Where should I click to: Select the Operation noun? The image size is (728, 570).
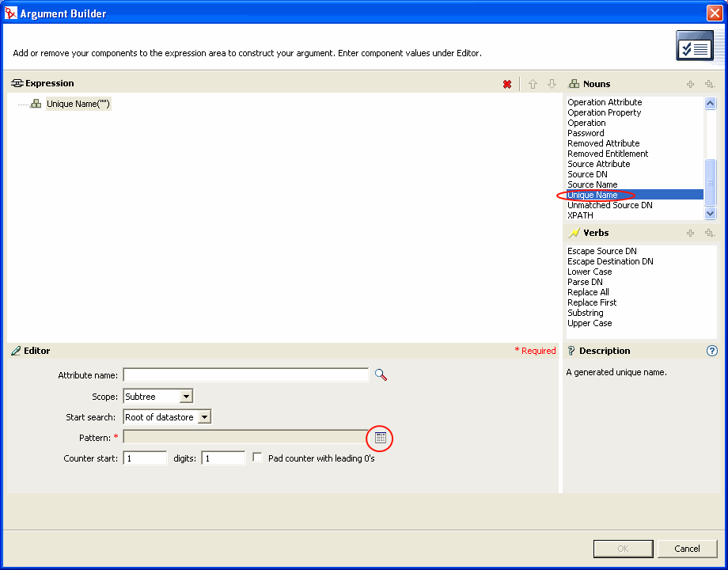pyautogui.click(x=586, y=123)
